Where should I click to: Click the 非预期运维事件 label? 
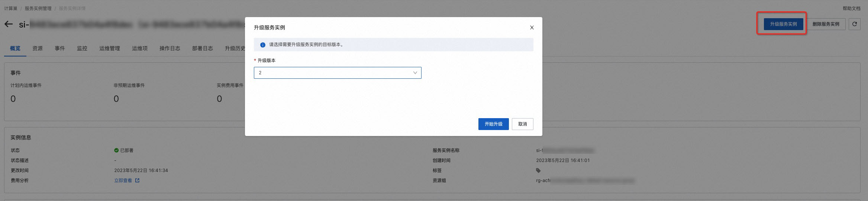click(129, 85)
